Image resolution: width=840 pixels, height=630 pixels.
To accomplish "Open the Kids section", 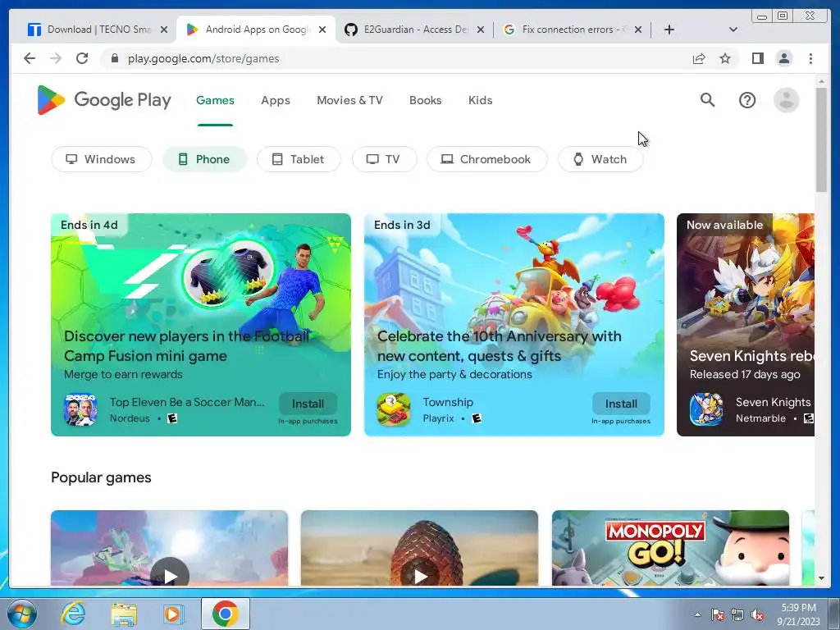I will (480, 100).
